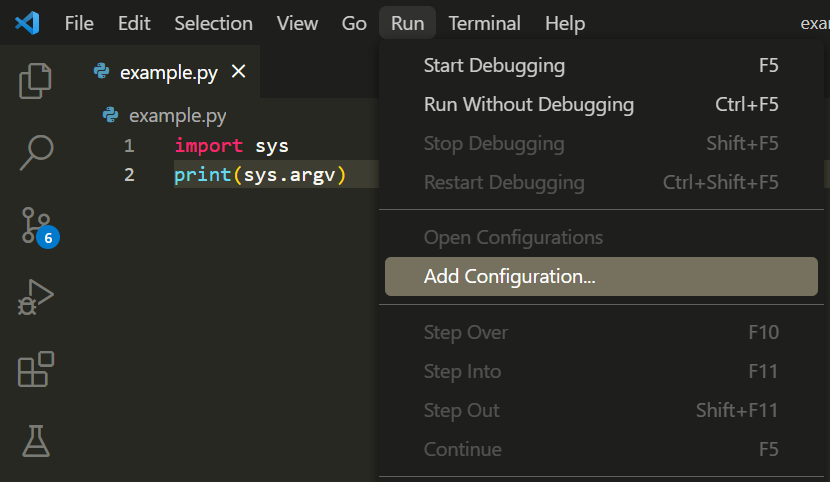Choose Run Without Debugging
830x482 pixels.
601,104
